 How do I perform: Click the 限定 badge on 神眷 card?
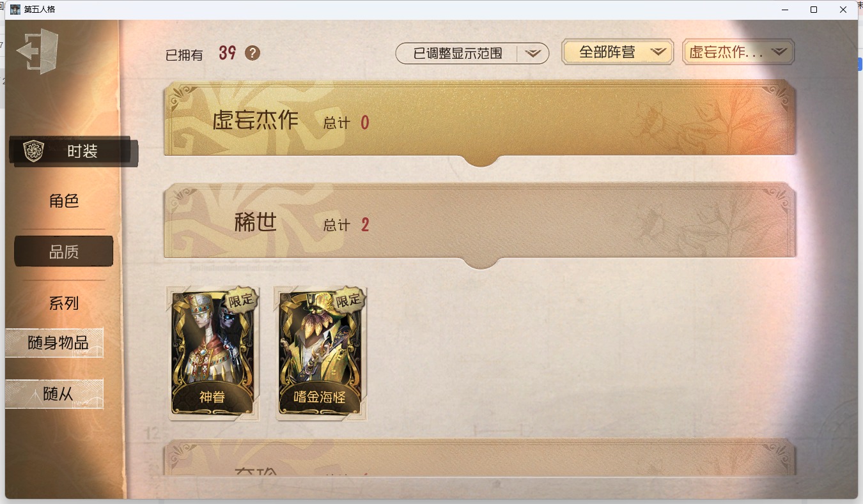(x=241, y=300)
